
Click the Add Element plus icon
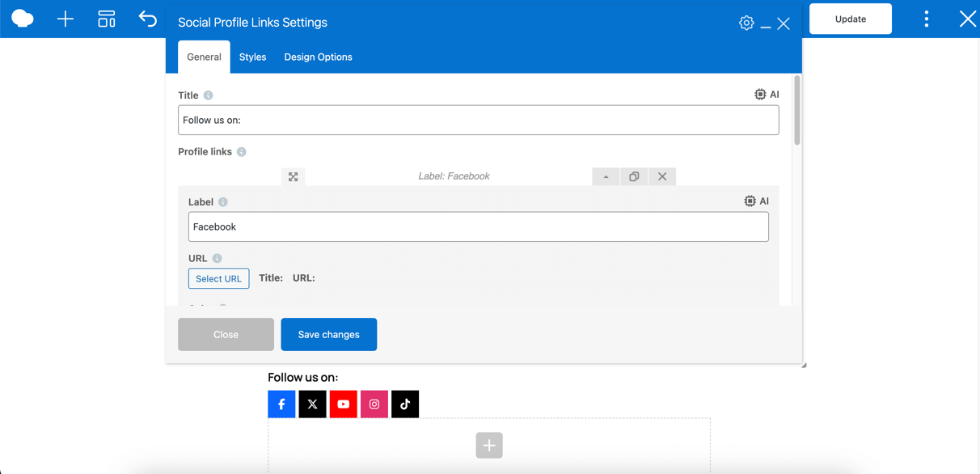(x=64, y=18)
